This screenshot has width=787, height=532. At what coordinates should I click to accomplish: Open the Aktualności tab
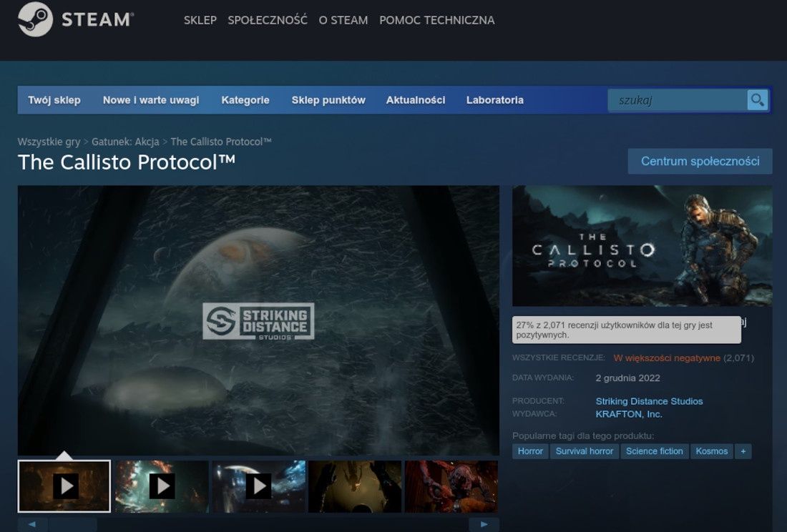click(x=416, y=100)
